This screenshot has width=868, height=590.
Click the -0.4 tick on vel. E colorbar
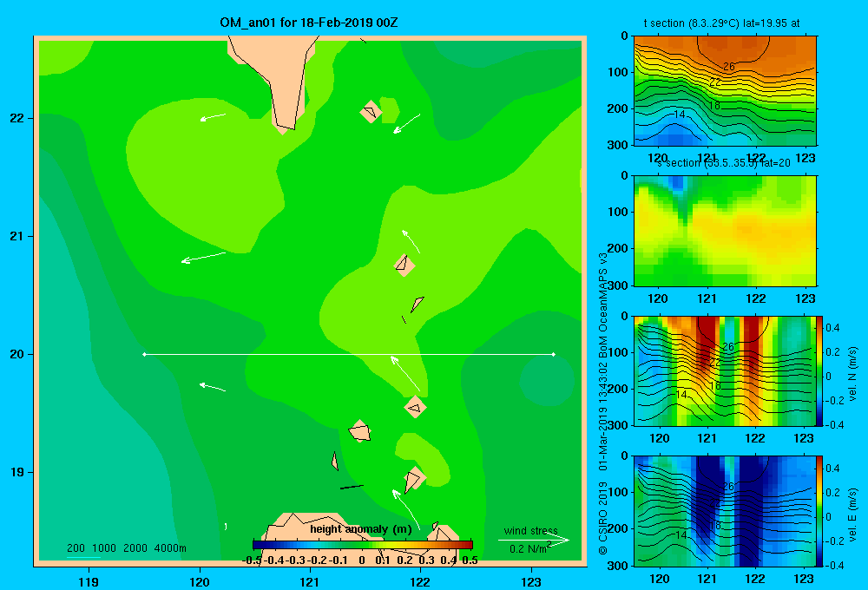click(834, 565)
